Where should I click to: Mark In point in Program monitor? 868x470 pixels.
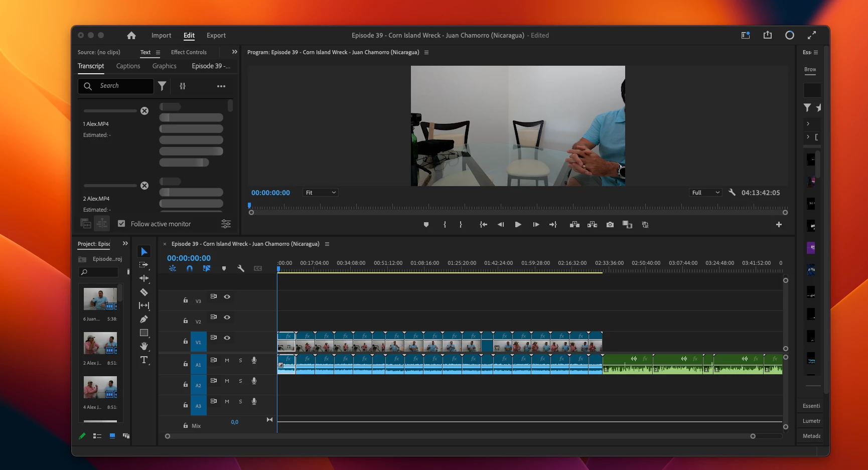pos(445,225)
